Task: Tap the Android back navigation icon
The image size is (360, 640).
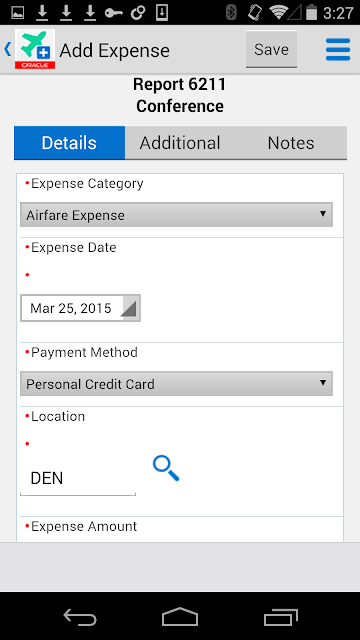Action: click(x=80, y=616)
